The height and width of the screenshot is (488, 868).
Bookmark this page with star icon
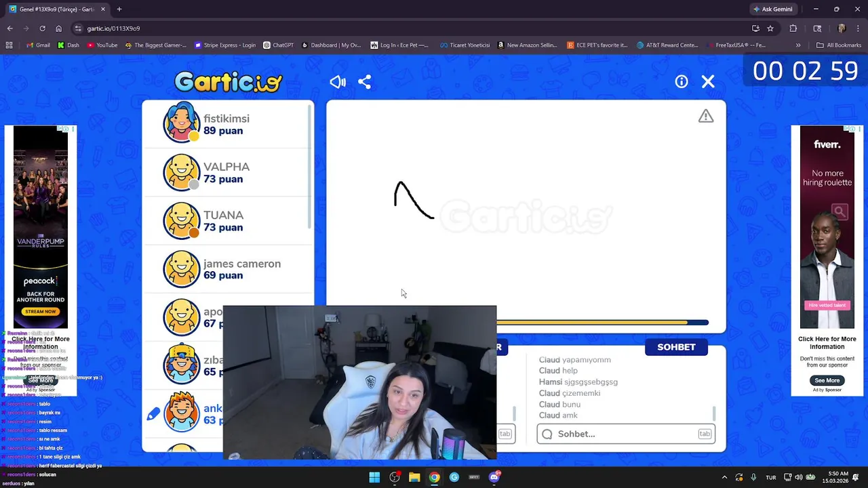point(770,28)
